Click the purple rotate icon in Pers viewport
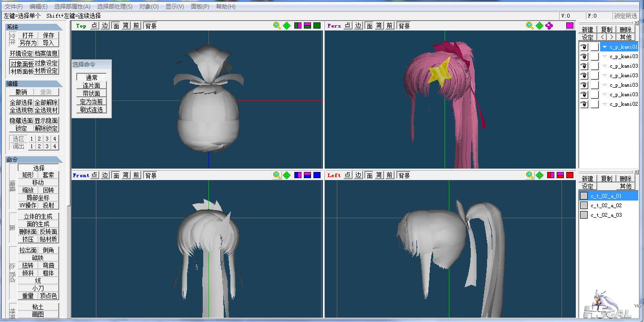Screen dimensions: 644x322 coord(549,26)
